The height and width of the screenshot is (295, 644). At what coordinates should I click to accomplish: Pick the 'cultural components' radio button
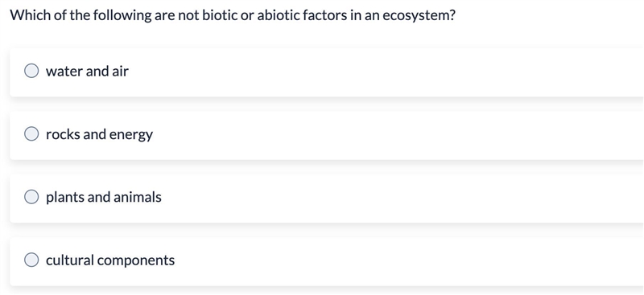pyautogui.click(x=31, y=260)
